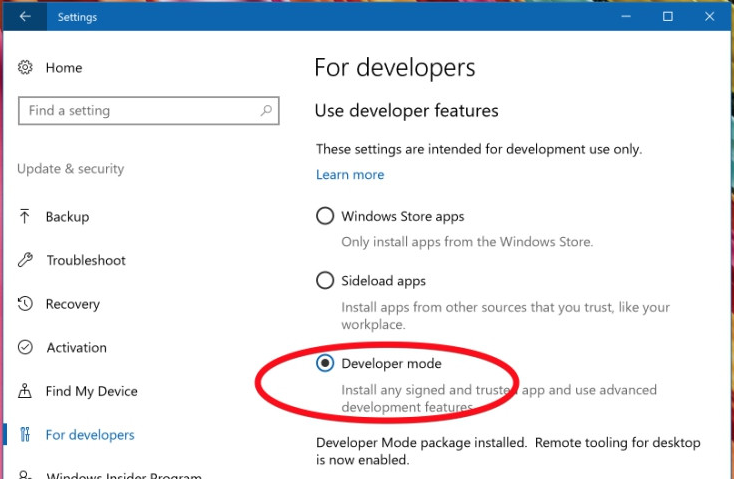Click the search magnifier icon
Screen dimensions: 734x479
(267, 111)
